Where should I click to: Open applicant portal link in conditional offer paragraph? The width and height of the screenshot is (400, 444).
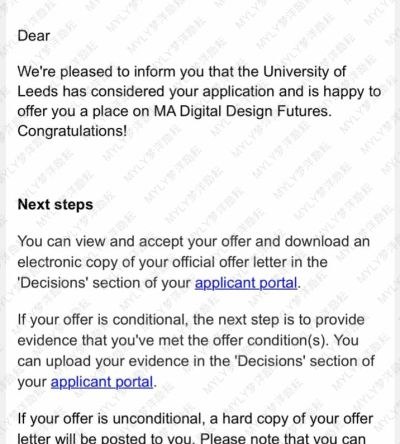point(102,382)
